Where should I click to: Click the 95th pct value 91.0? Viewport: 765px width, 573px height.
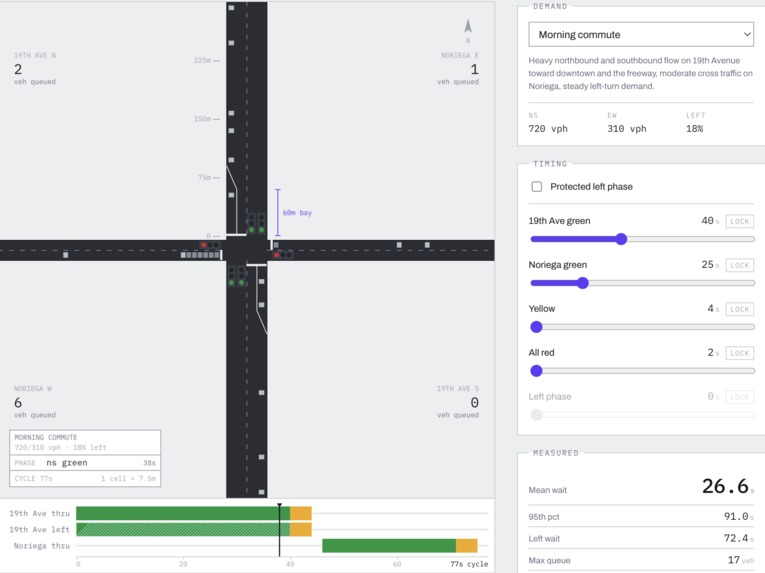pos(736,516)
